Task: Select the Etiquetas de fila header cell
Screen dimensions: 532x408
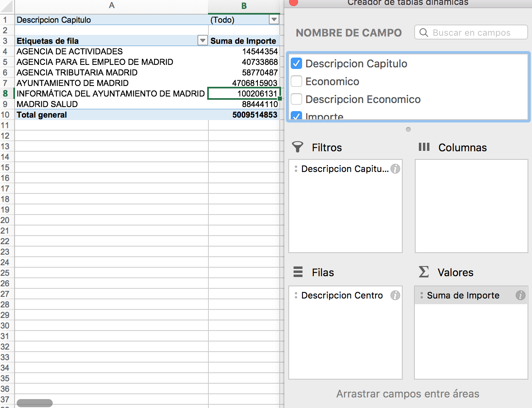Action: point(112,41)
